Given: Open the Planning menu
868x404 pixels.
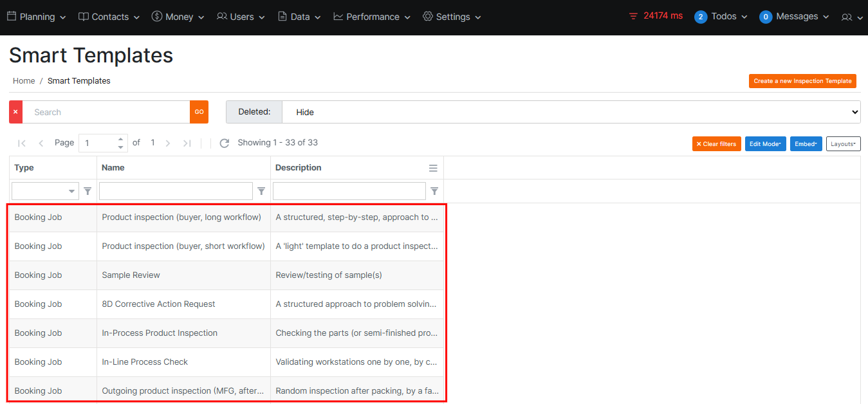Looking at the screenshot, I should [x=37, y=17].
